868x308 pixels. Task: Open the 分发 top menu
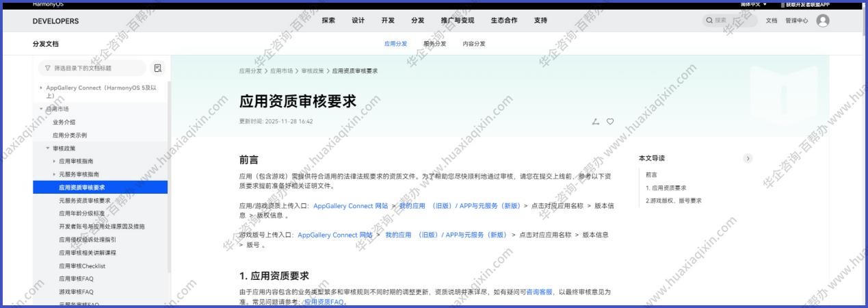pos(417,21)
